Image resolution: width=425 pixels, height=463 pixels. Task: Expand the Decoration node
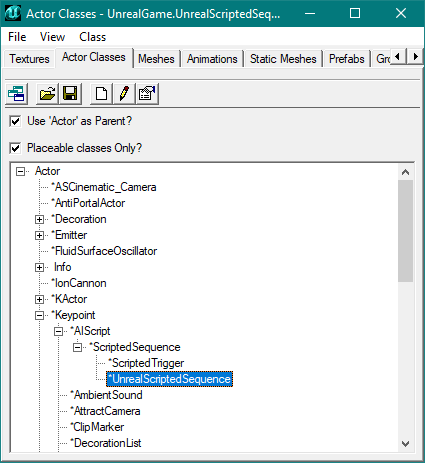(39, 220)
